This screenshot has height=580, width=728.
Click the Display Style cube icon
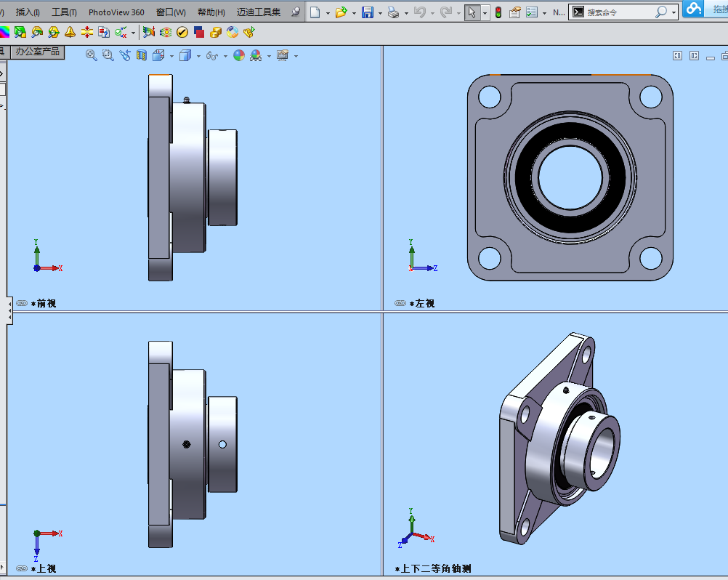[185, 56]
